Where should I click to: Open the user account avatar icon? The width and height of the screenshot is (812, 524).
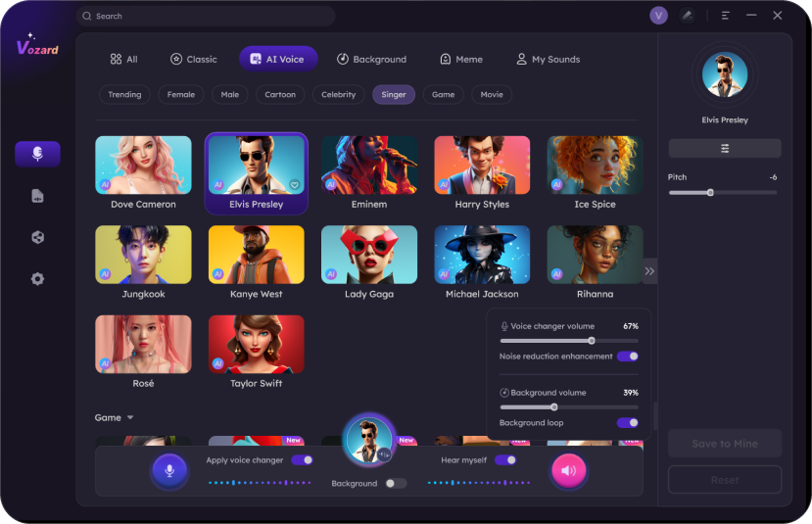(x=658, y=16)
